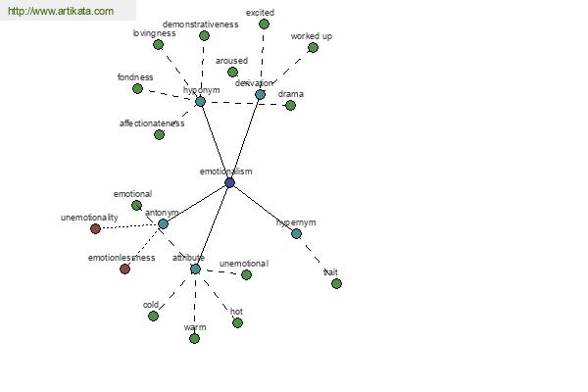Select the demonstrativeness node
This screenshot has height=392, width=588.
[x=205, y=36]
